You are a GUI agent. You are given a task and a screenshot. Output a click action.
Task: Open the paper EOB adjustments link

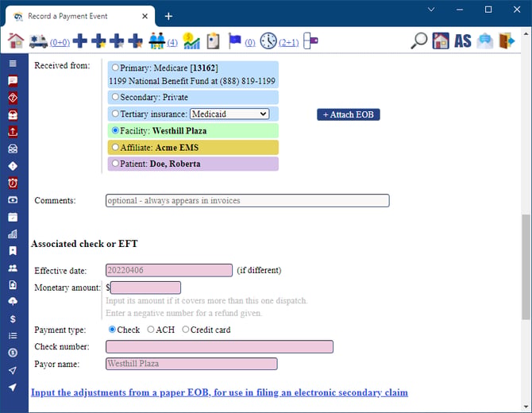(219, 392)
